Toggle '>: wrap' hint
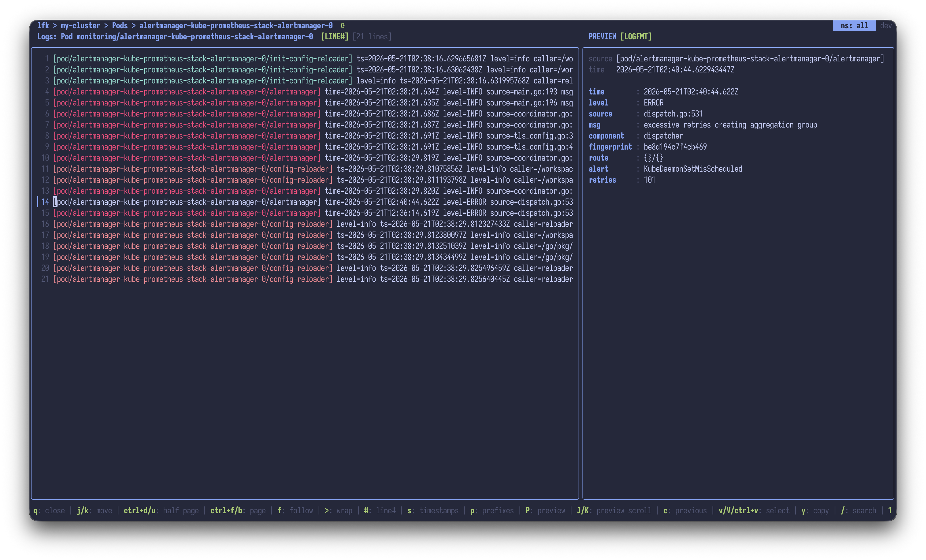Image resolution: width=926 pixels, height=560 pixels. point(338,510)
